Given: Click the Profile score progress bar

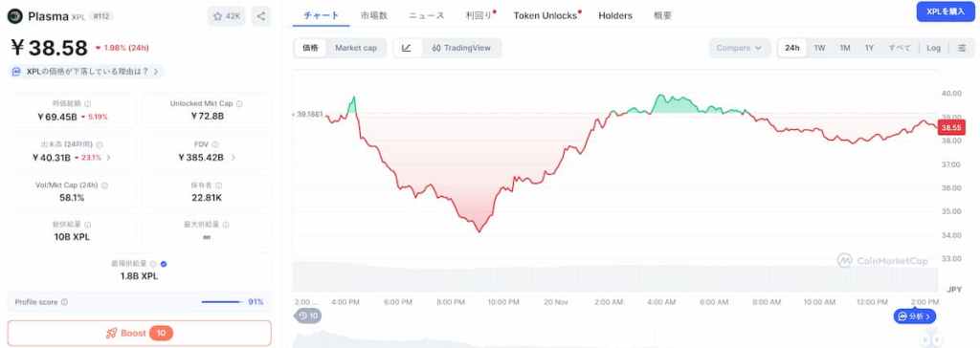Looking at the screenshot, I should click(222, 302).
